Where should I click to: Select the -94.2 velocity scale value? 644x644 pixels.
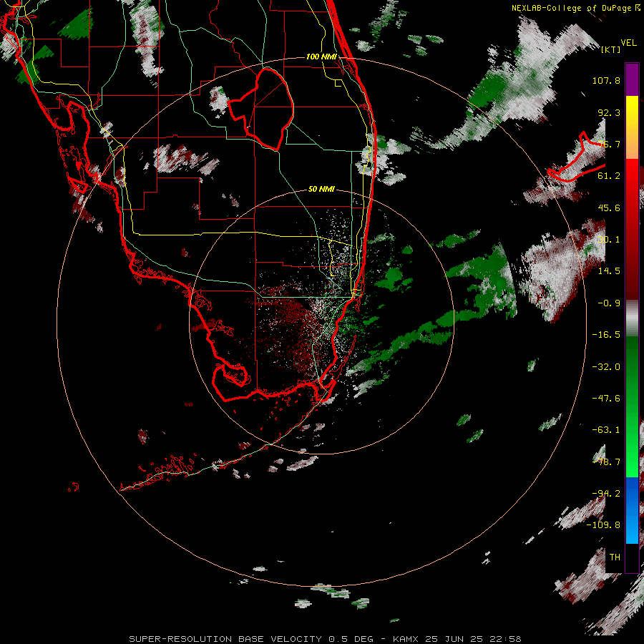606,493
